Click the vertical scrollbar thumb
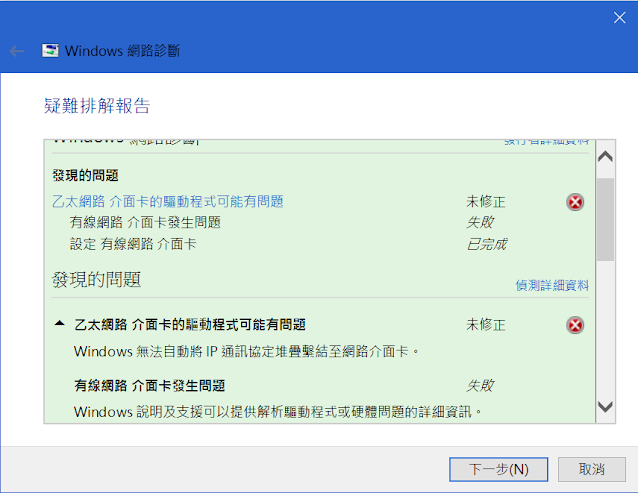638x493 pixels. (605, 219)
